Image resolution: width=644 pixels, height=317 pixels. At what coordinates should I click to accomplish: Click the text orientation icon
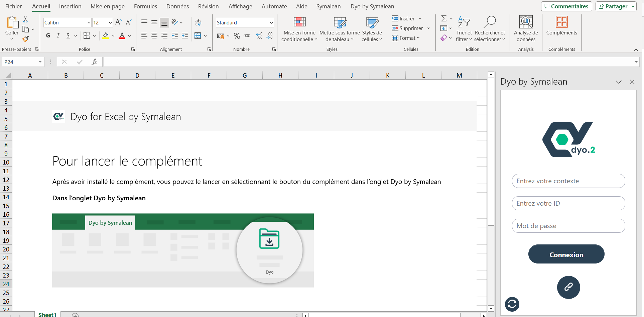pos(175,22)
